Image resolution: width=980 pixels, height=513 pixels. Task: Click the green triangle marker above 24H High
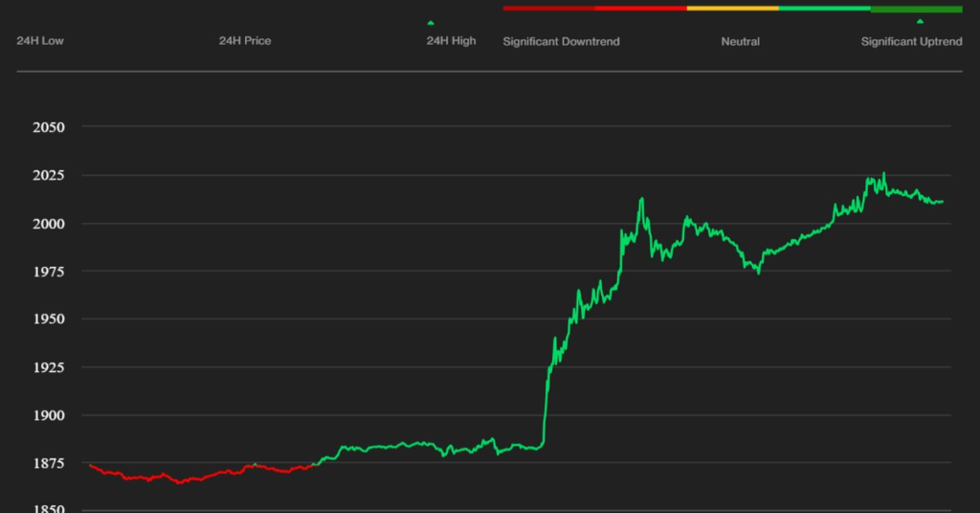tap(431, 22)
